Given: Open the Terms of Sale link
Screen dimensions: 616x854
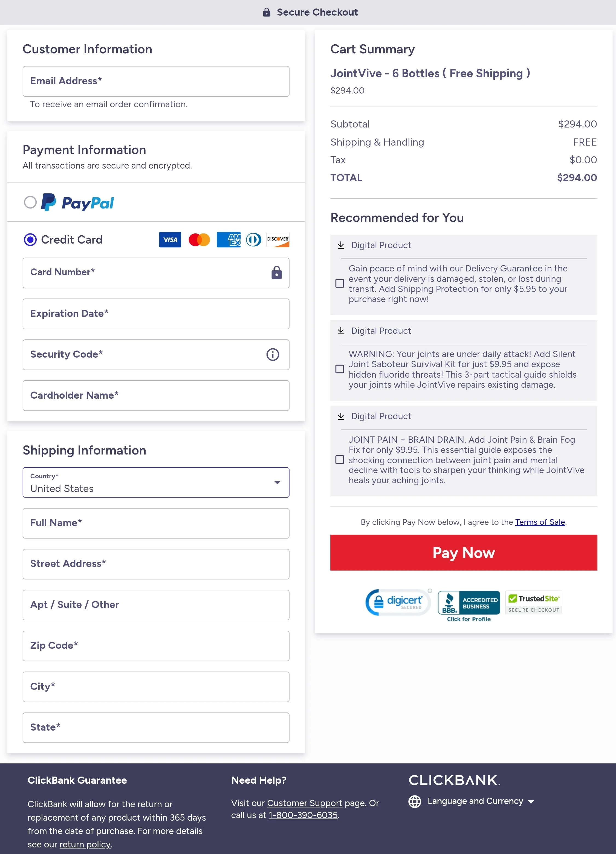Looking at the screenshot, I should coord(540,522).
